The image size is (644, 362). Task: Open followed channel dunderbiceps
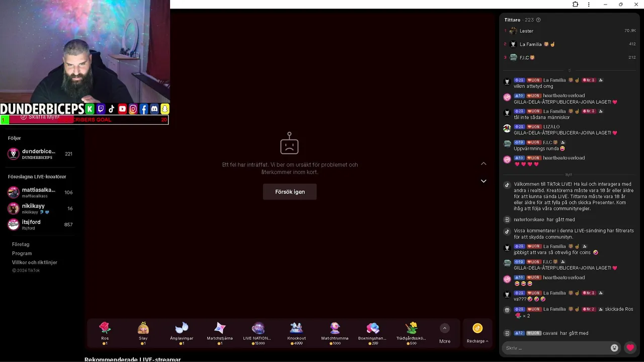tap(40, 154)
